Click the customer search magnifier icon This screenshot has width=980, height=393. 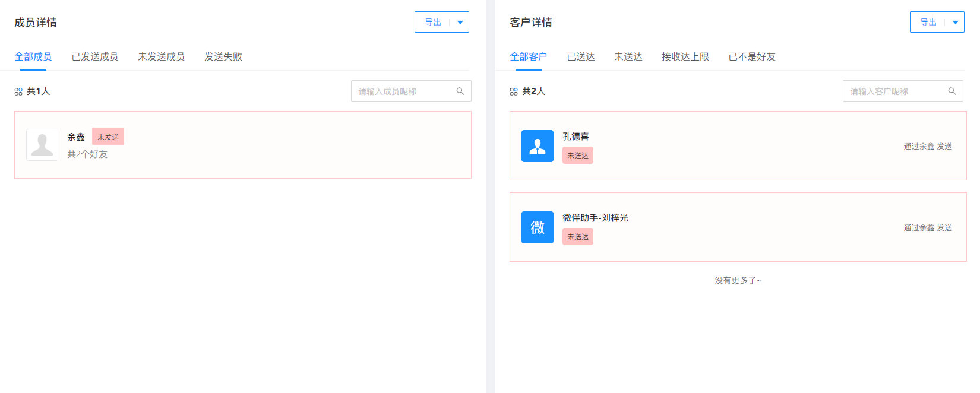[x=951, y=91]
